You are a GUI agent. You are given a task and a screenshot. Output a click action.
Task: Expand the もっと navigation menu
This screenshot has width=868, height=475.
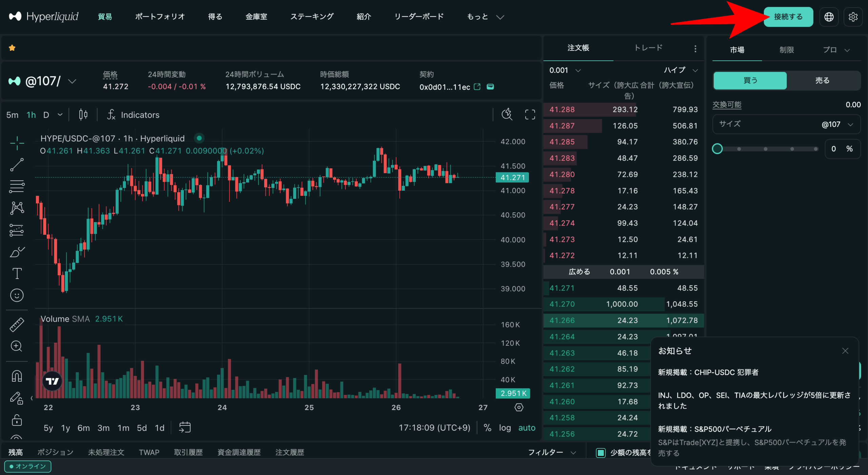pyautogui.click(x=485, y=17)
